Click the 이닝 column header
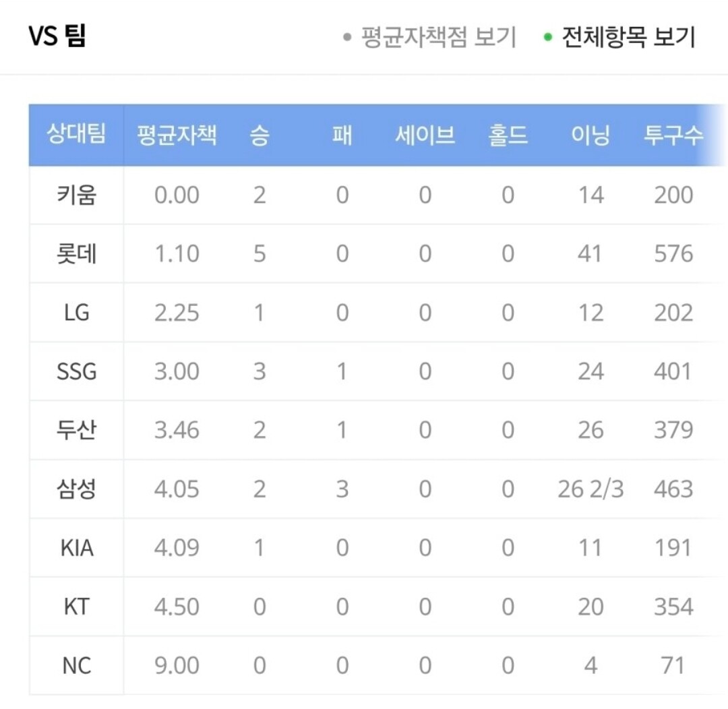 click(x=590, y=135)
